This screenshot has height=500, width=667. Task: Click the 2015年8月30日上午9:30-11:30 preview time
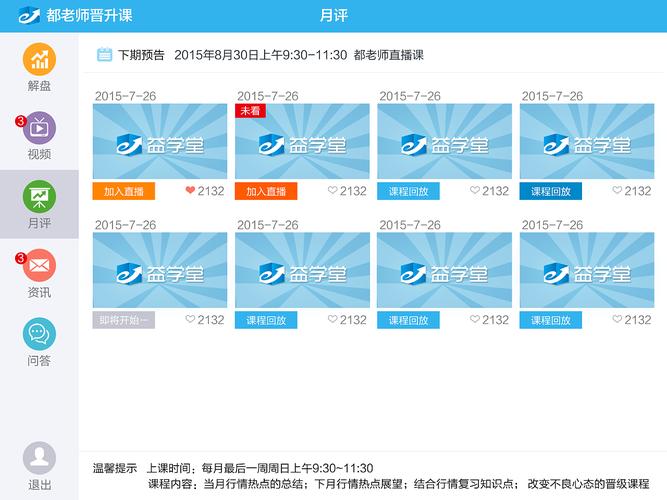261,55
